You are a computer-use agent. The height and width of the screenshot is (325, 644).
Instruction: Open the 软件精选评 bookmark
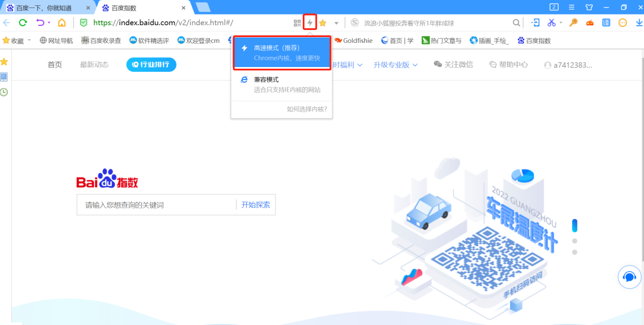149,41
